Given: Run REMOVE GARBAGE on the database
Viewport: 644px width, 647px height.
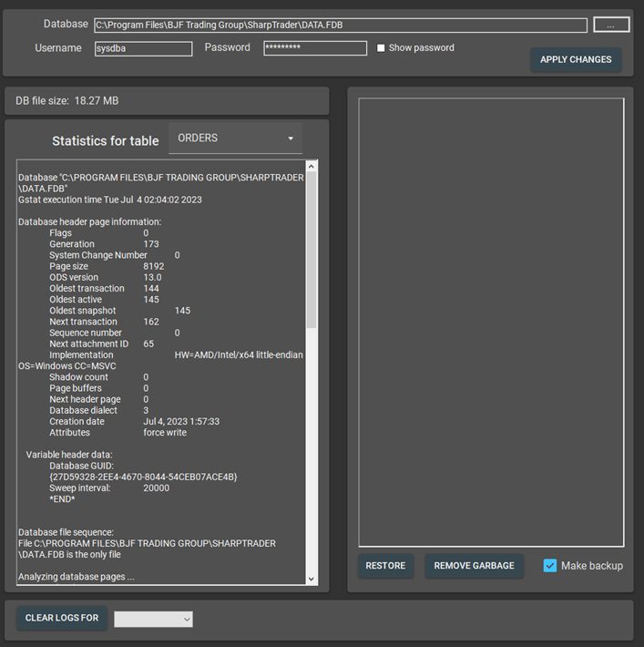Looking at the screenshot, I should (x=474, y=566).
